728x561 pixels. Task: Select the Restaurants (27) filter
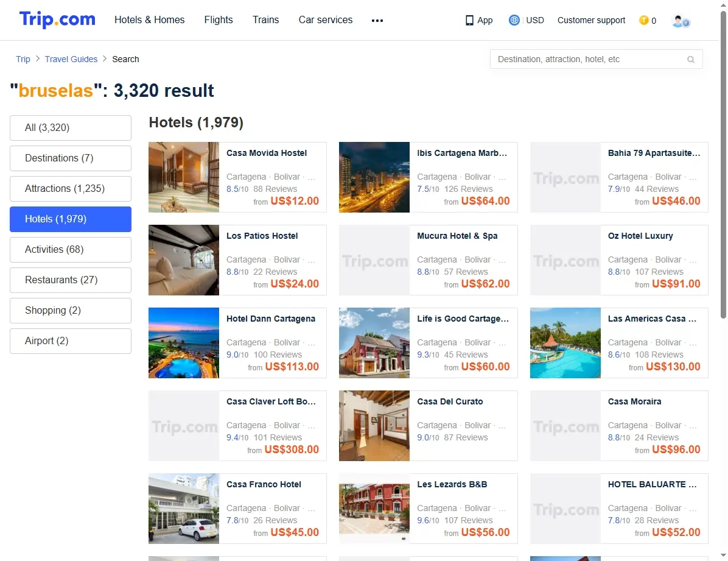pos(71,280)
